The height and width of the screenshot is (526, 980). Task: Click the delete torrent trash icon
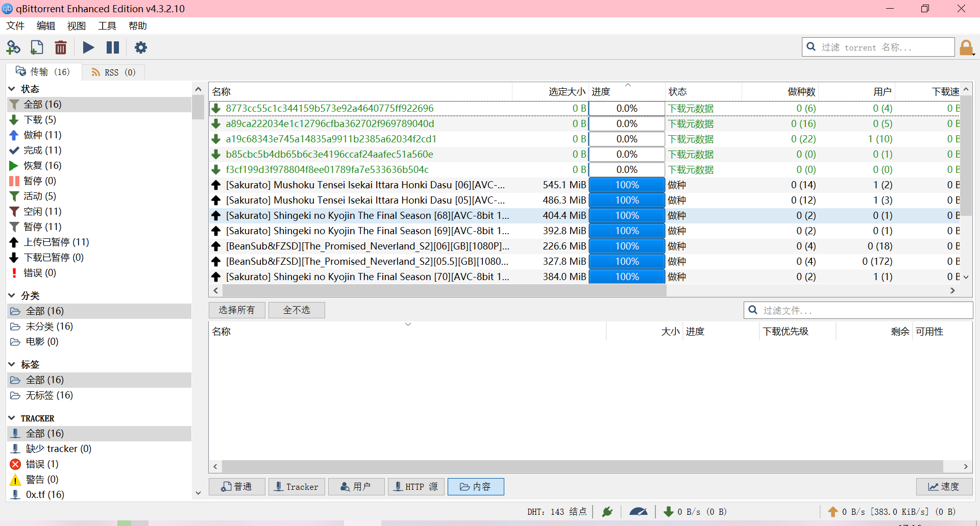click(61, 47)
